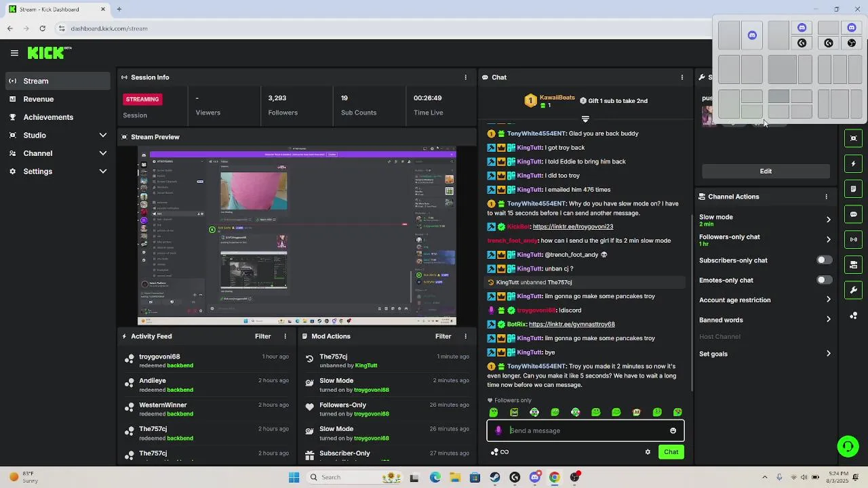Click the lightning bolt sidebar icon

tap(854, 163)
